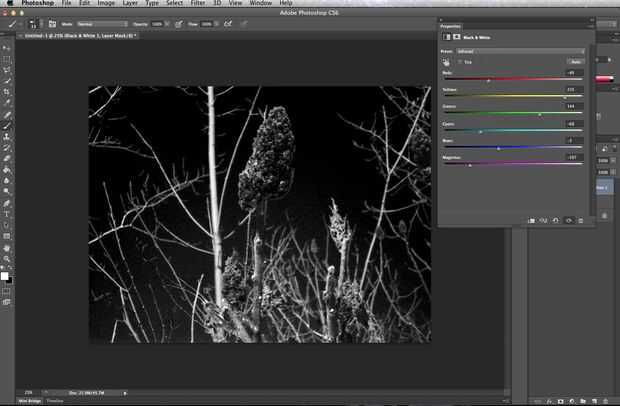
Task: Select the Clone Stamp tool
Action: [6, 137]
